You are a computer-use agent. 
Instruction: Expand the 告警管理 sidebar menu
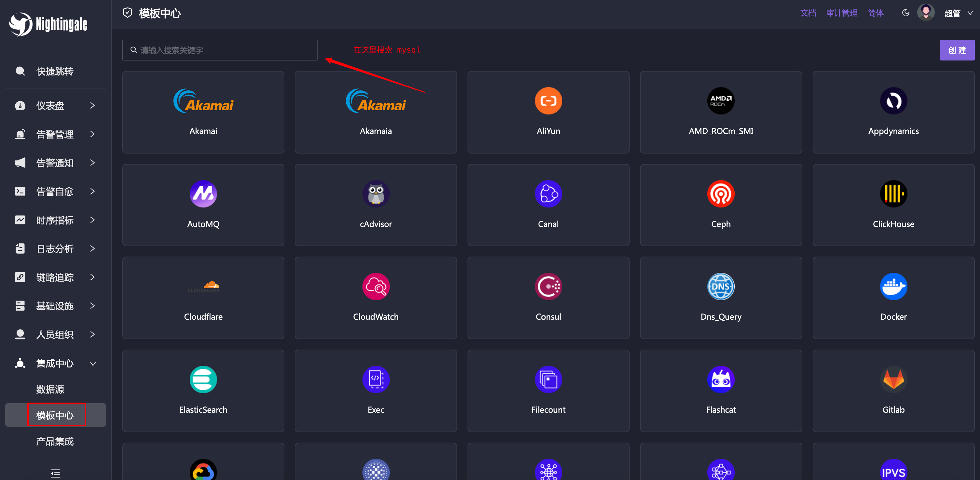tap(55, 134)
